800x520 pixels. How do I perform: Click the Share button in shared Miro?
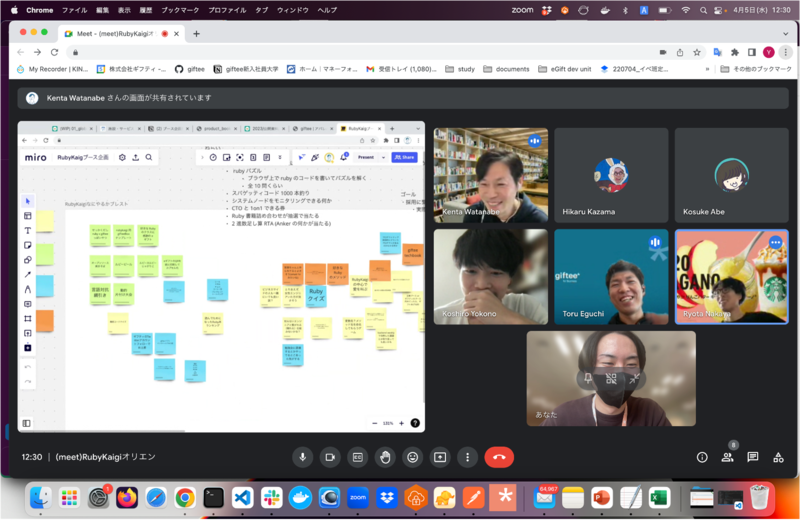point(405,157)
